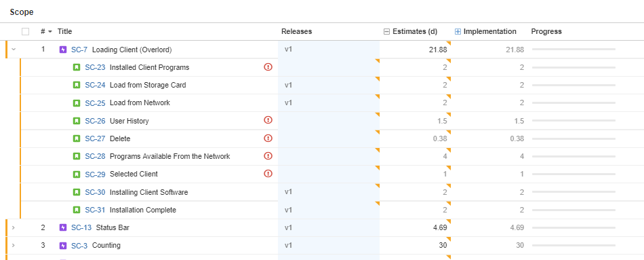The image size is (644, 260).
Task: Click the title Installation Complete
Action: [x=143, y=210]
